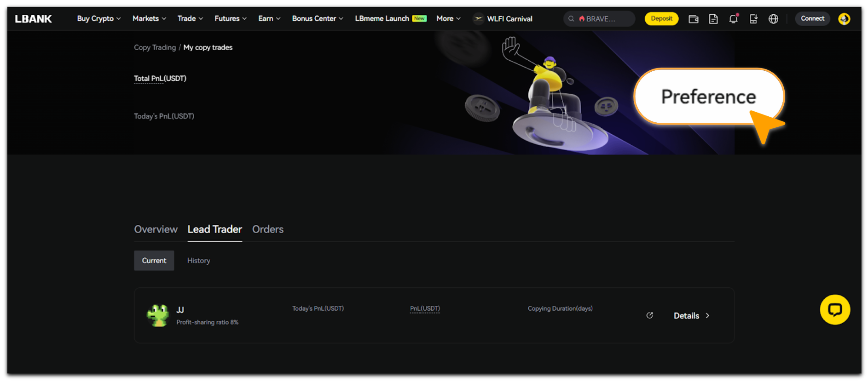
Task: Switch to the Overview tab
Action: [156, 229]
